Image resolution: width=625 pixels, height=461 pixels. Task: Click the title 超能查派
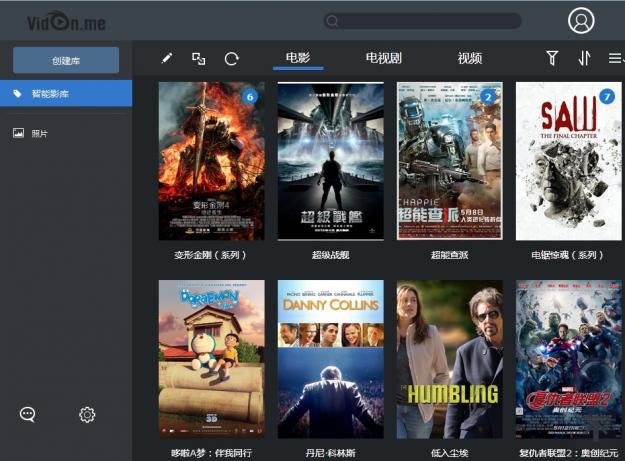pyautogui.click(x=449, y=255)
